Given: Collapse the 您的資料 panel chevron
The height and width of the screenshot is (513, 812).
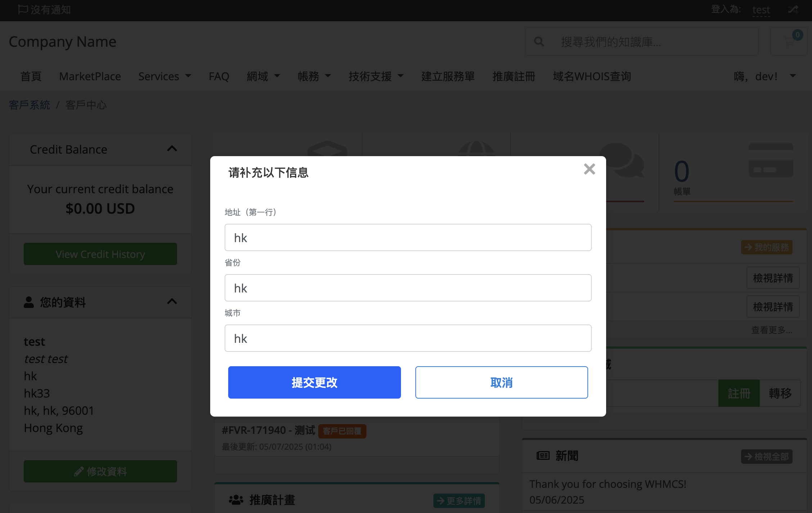Looking at the screenshot, I should pyautogui.click(x=172, y=301).
